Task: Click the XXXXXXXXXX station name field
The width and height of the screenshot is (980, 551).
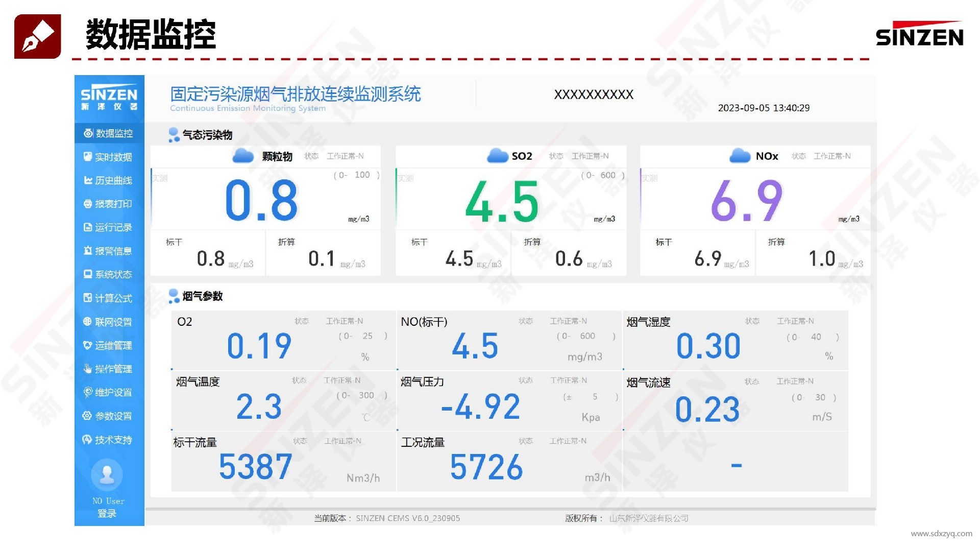Action: (x=594, y=94)
